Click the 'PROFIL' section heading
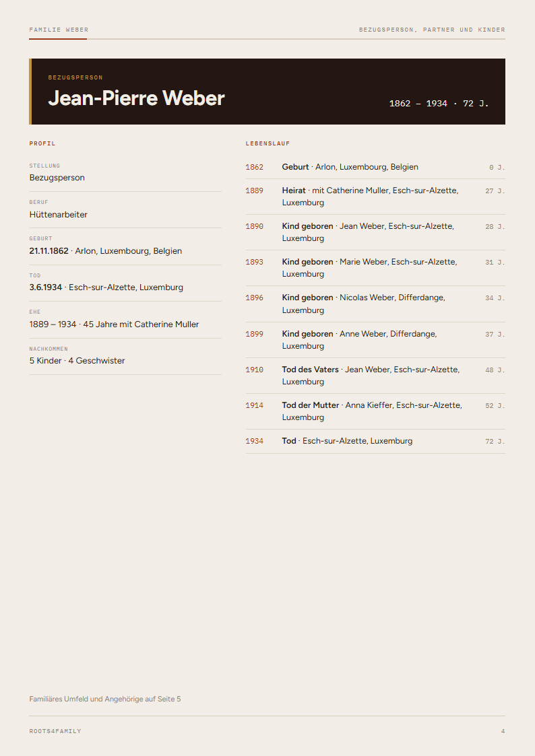This screenshot has height=756, width=535. (x=42, y=143)
